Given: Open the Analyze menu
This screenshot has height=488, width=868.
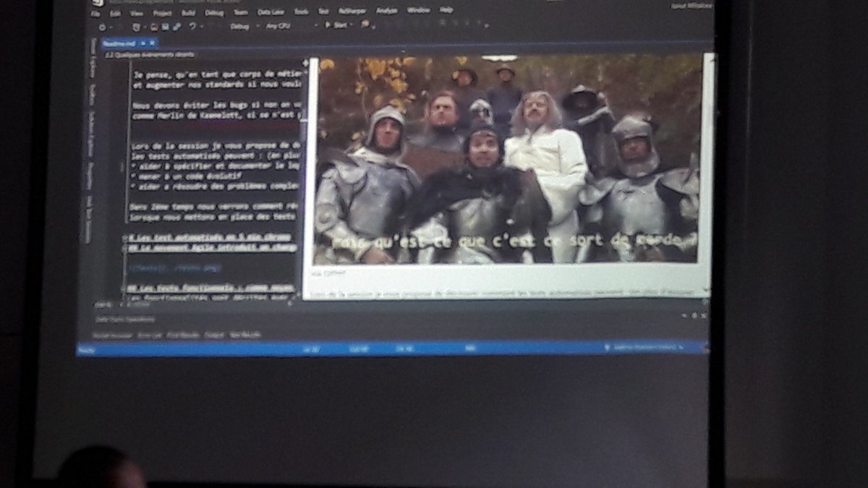Looking at the screenshot, I should coord(387,12).
